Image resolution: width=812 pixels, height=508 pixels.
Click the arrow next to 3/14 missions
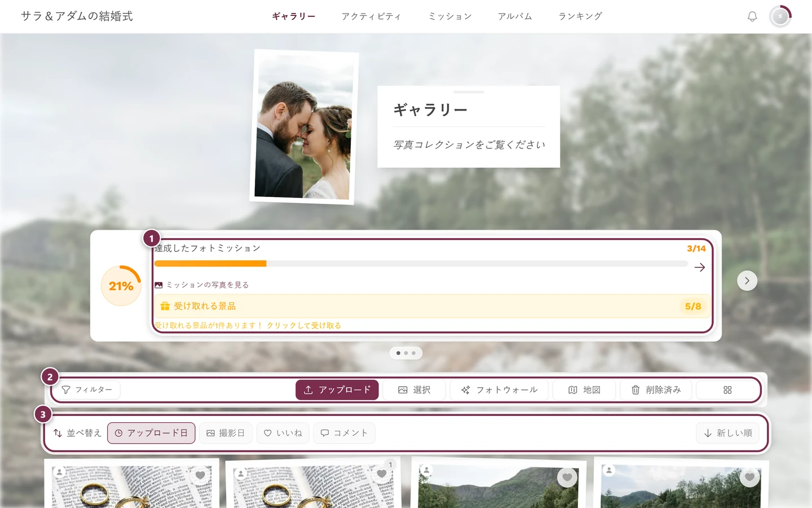coord(700,267)
